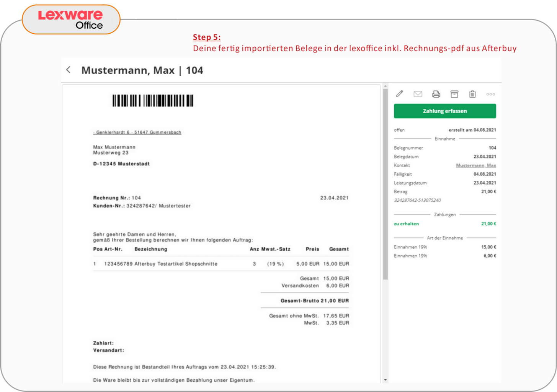Click Gesamt-Brutto 21,00 EUR total line
Viewport: 557px width, 392px height.
314,301
